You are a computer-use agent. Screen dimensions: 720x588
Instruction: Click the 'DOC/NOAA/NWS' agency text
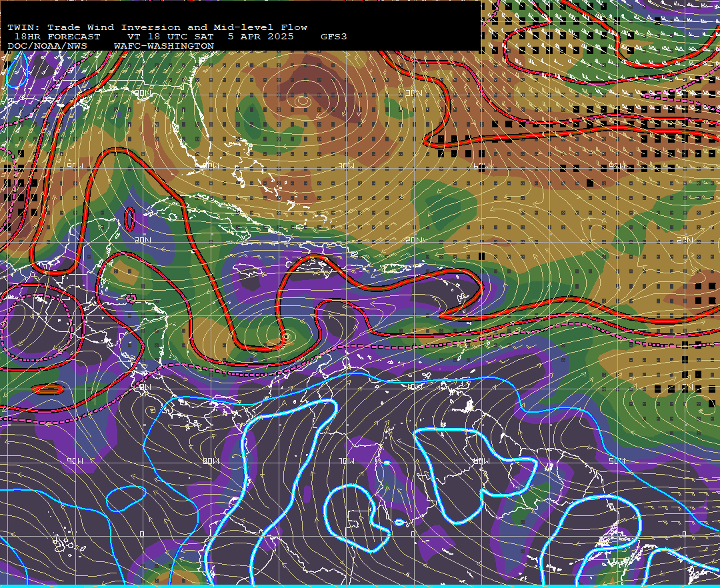point(47,47)
